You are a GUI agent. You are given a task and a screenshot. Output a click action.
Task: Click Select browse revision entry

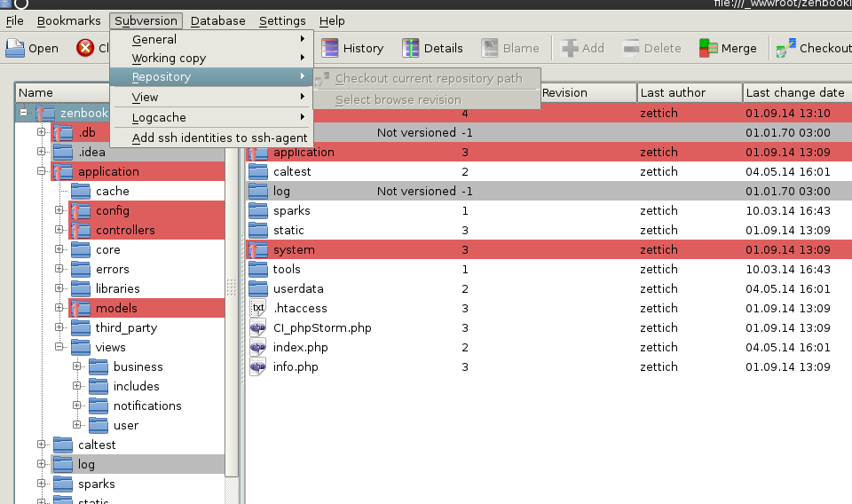pos(427,100)
